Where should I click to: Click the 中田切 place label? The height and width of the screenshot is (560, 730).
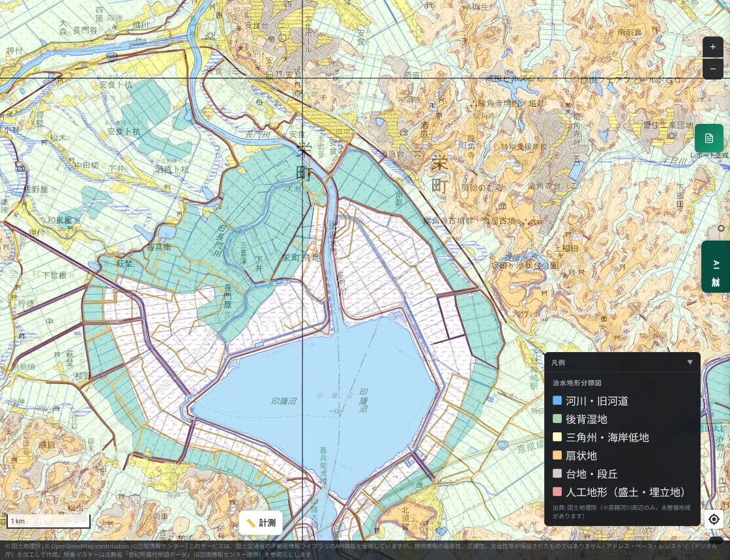click(x=87, y=165)
